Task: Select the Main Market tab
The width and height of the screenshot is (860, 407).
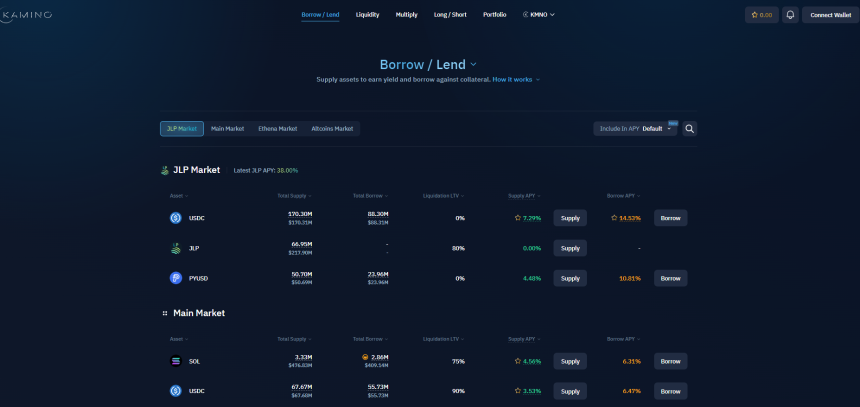Action: pyautogui.click(x=227, y=129)
